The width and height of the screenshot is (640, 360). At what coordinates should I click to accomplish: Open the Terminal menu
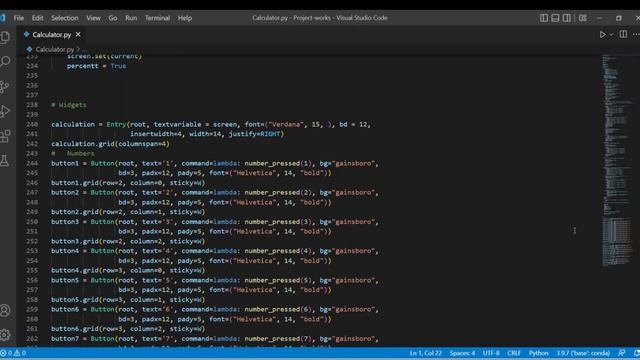click(x=157, y=18)
